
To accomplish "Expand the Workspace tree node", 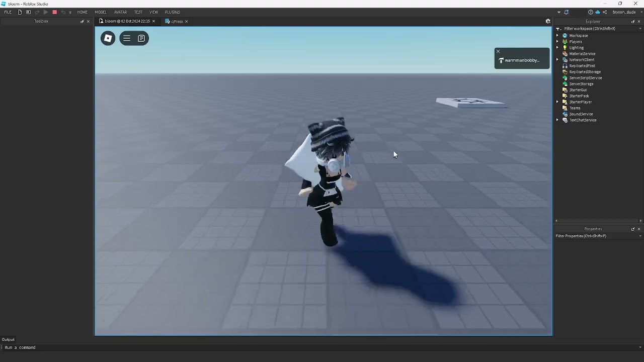I will 557,36.
